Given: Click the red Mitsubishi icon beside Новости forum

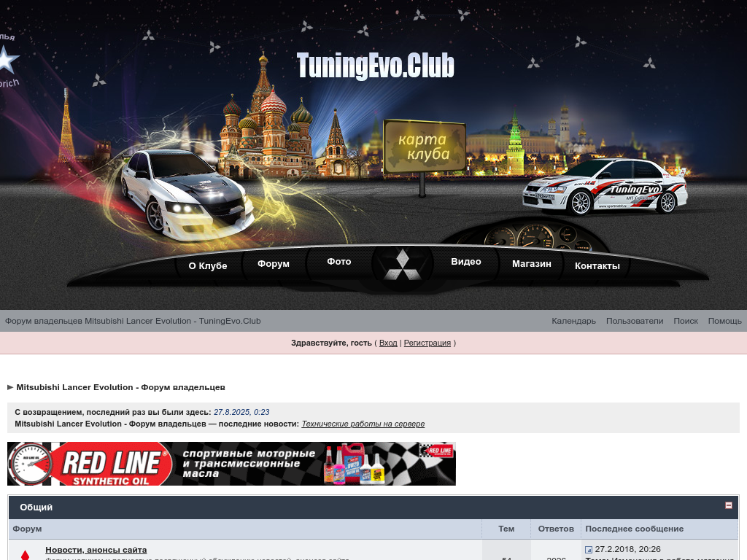Looking at the screenshot, I should pos(25,555).
